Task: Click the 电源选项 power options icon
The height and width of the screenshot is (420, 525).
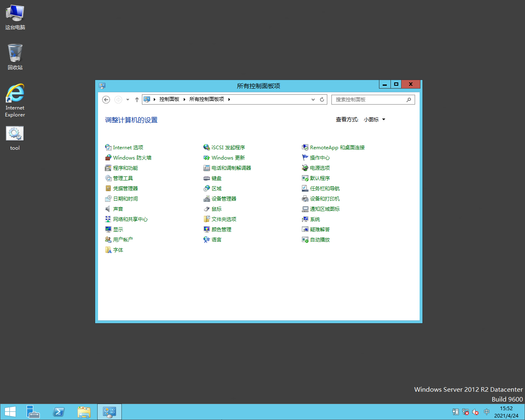Action: coord(305,168)
